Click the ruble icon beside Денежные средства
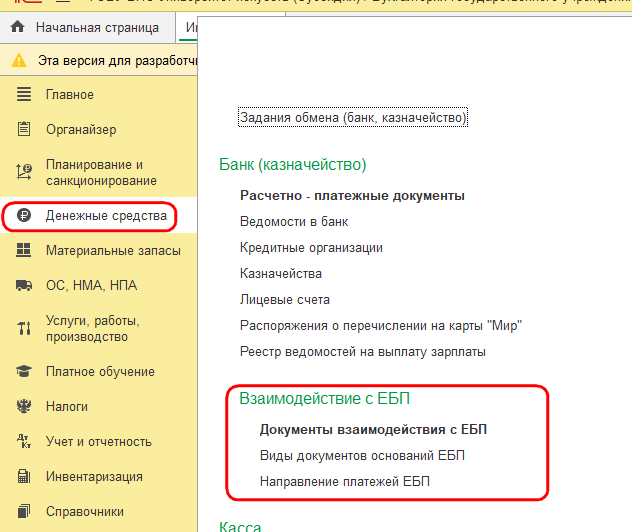 point(24,216)
